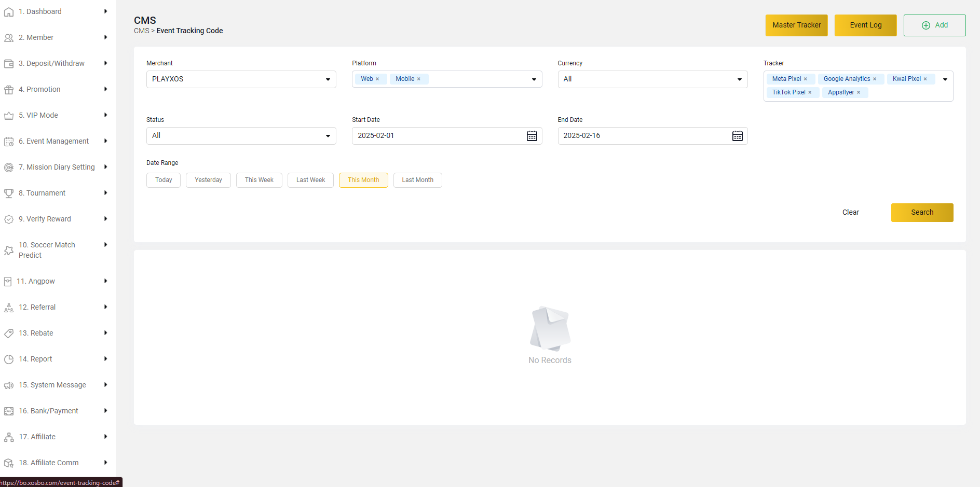Open the Merchant dropdown
The image size is (980, 487).
tap(328, 79)
